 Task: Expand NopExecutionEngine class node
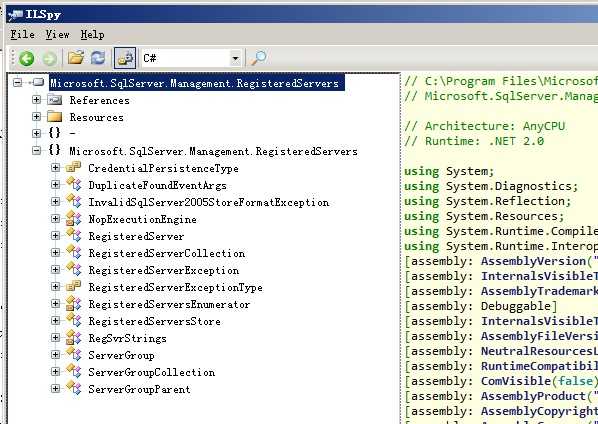pos(55,218)
